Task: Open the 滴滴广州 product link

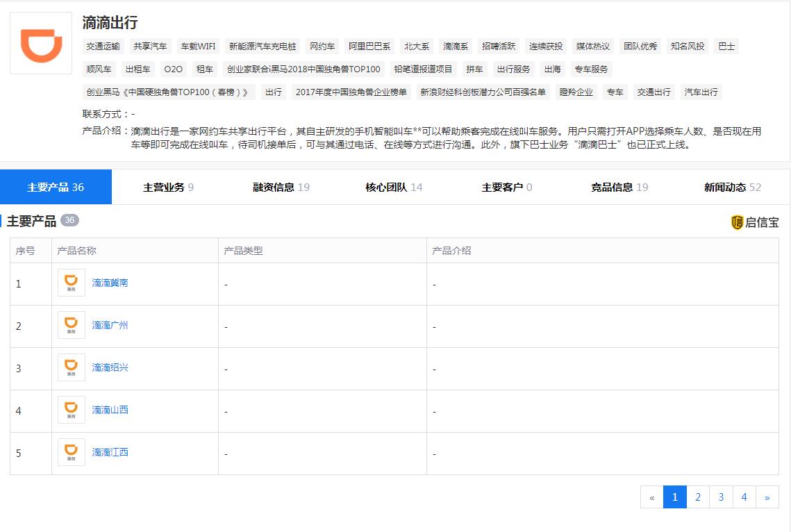Action: click(110, 325)
